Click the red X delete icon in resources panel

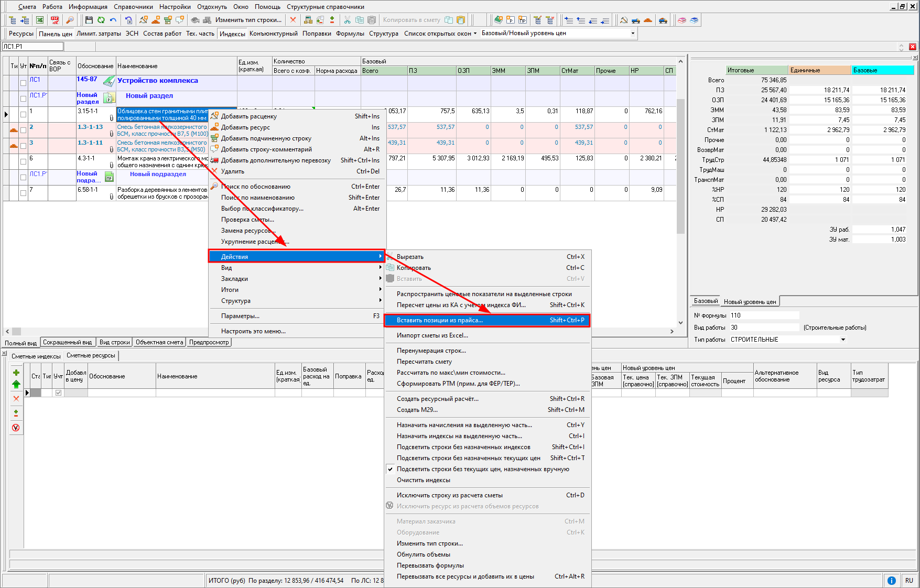(x=16, y=398)
